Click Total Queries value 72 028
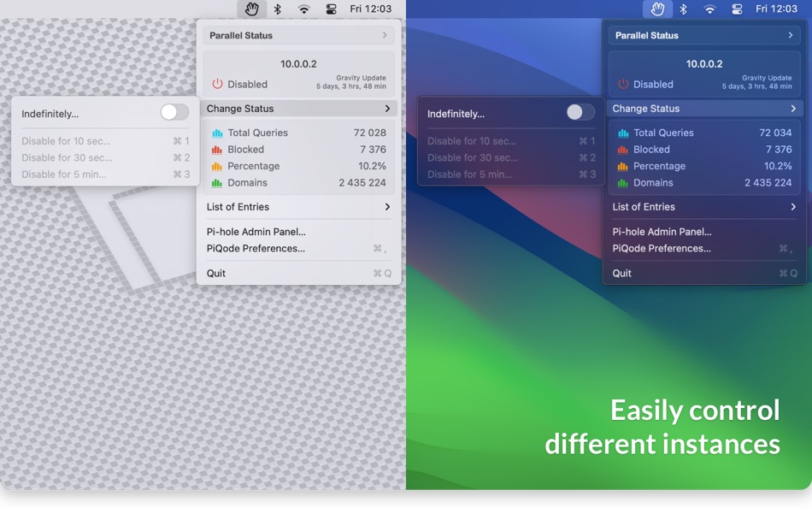 point(370,133)
